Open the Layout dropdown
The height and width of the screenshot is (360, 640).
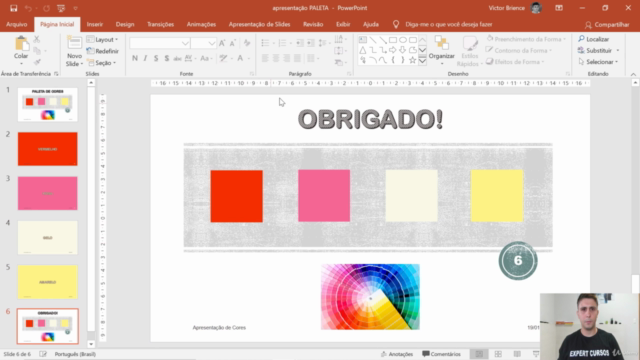tap(102, 40)
